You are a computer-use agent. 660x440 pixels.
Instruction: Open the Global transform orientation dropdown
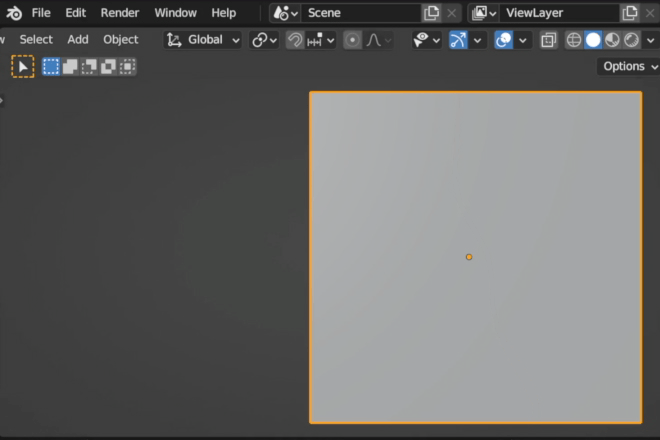point(204,40)
